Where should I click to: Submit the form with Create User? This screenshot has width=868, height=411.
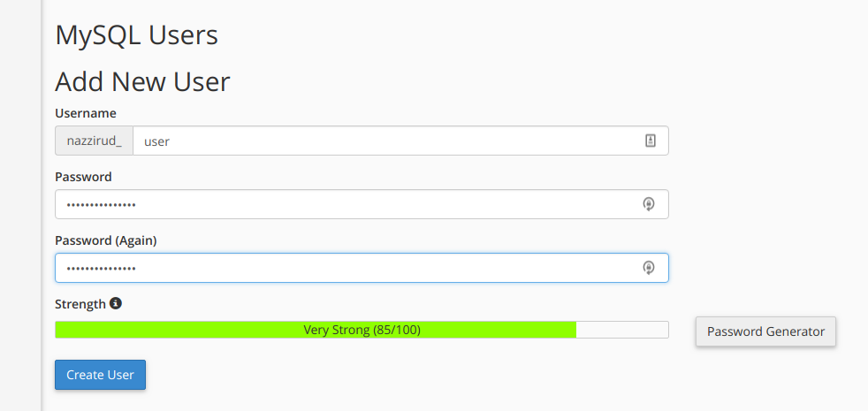click(100, 375)
